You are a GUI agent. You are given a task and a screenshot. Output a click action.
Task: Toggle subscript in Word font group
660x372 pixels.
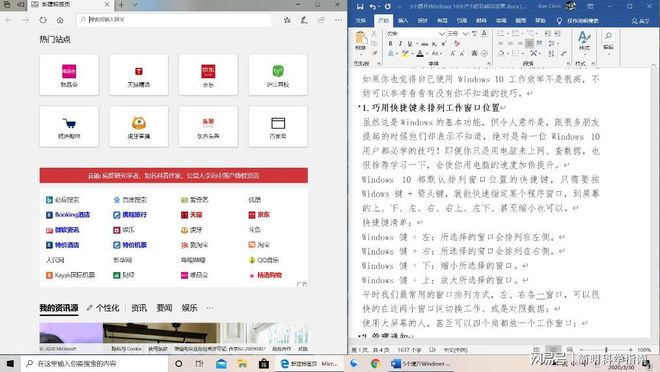(x=434, y=43)
